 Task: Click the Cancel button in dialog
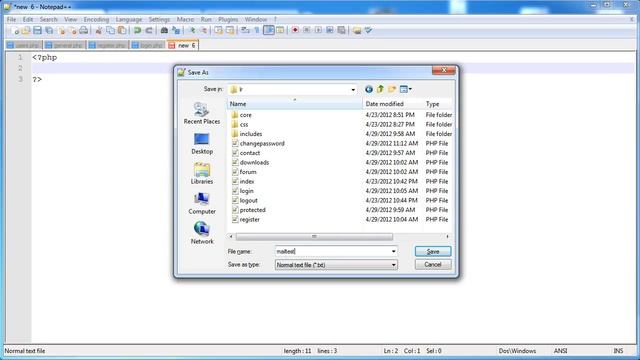(433, 264)
